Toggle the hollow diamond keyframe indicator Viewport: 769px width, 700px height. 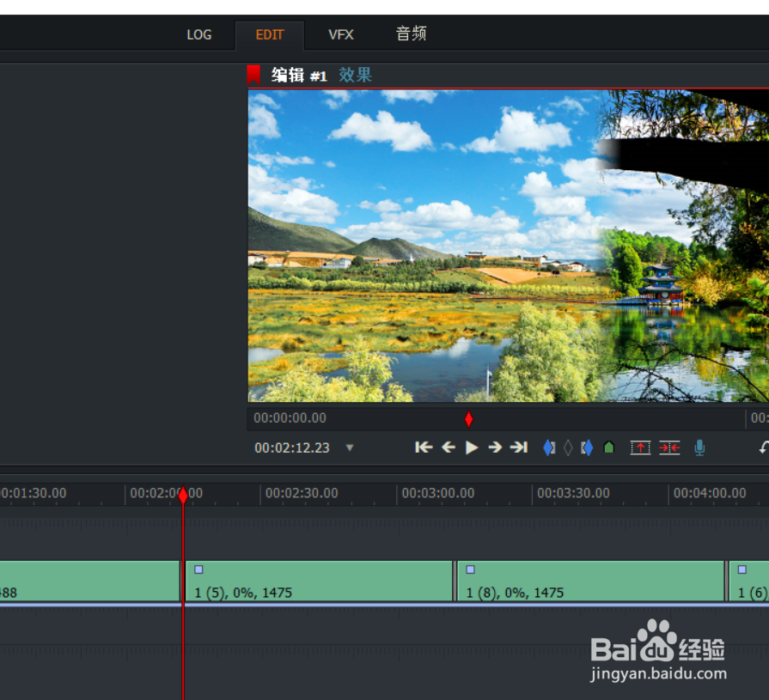[x=568, y=447]
